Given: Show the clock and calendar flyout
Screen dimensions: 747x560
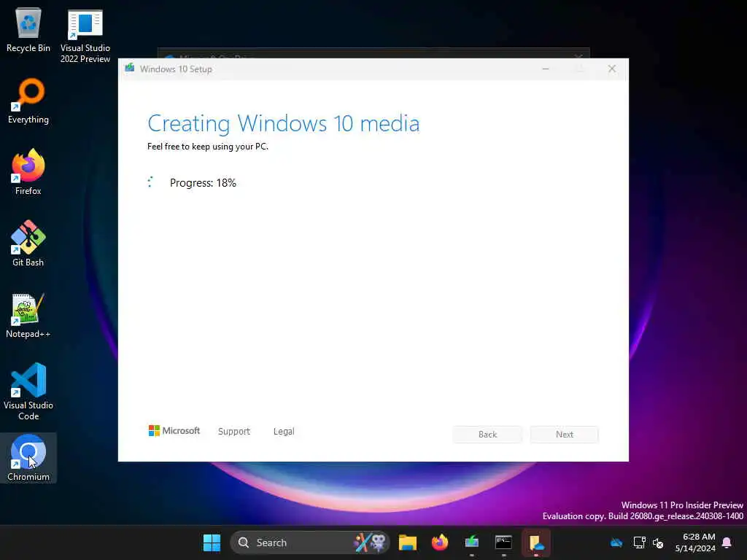Looking at the screenshot, I should point(695,542).
